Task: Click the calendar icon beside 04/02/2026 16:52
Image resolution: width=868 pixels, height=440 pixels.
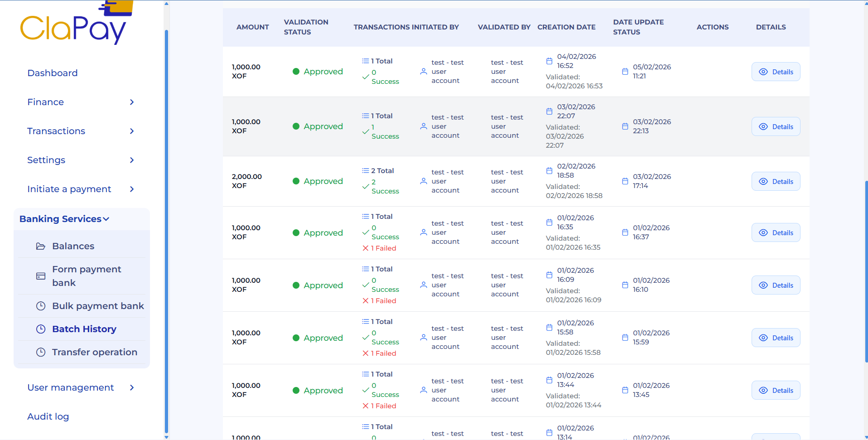Action: pyautogui.click(x=549, y=60)
